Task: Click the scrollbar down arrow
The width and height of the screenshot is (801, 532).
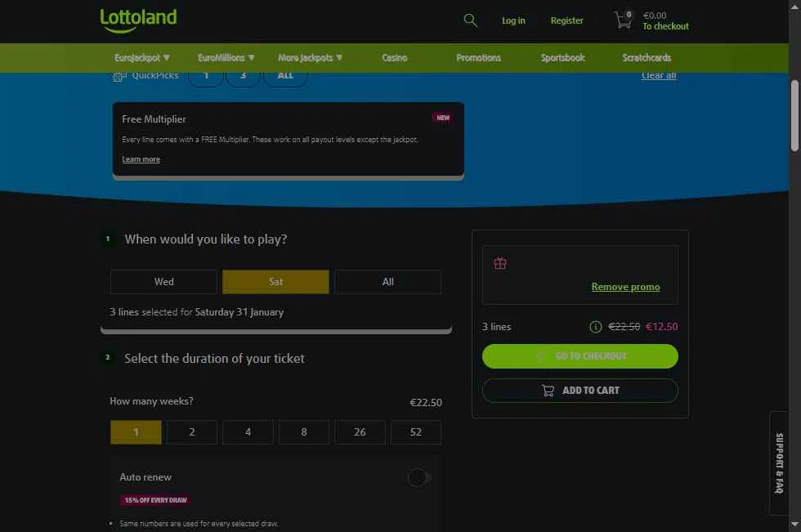Action: pos(794,525)
